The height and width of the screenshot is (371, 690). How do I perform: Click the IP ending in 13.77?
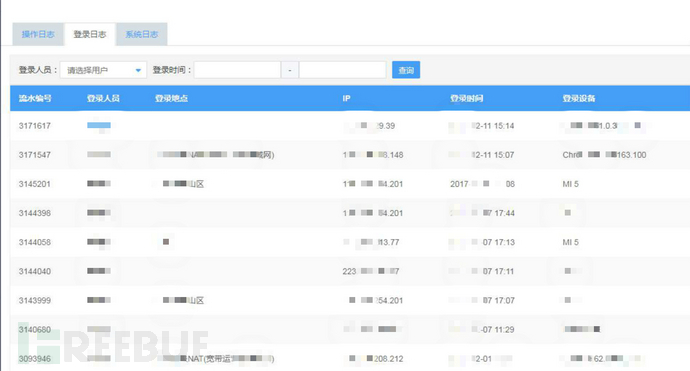(x=371, y=242)
